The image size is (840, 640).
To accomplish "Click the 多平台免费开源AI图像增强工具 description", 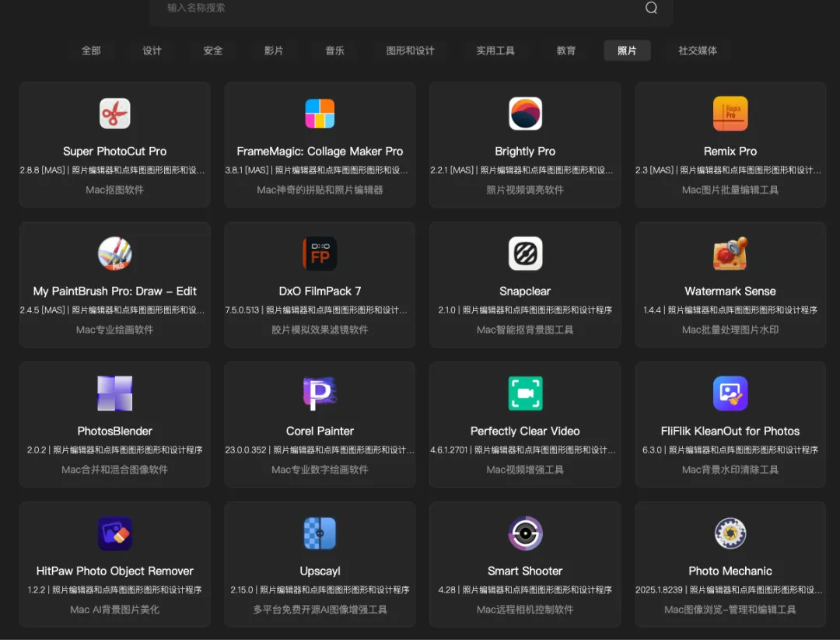I will (x=320, y=609).
